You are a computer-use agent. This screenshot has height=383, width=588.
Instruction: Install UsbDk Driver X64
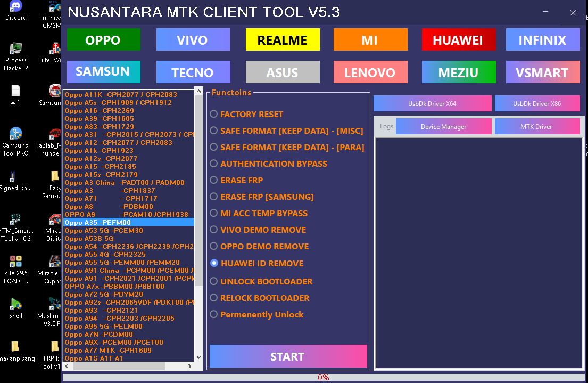433,103
